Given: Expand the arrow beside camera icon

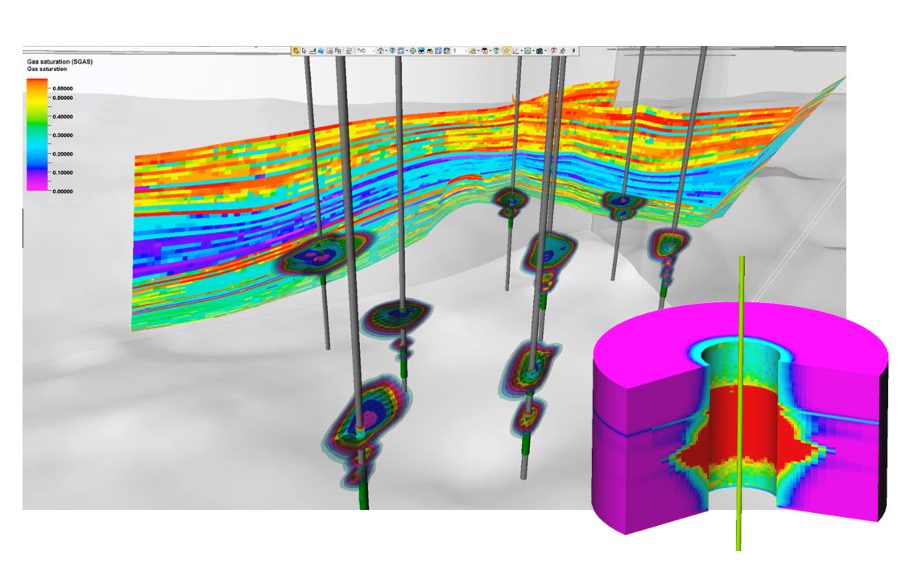Looking at the screenshot, I should [545, 51].
